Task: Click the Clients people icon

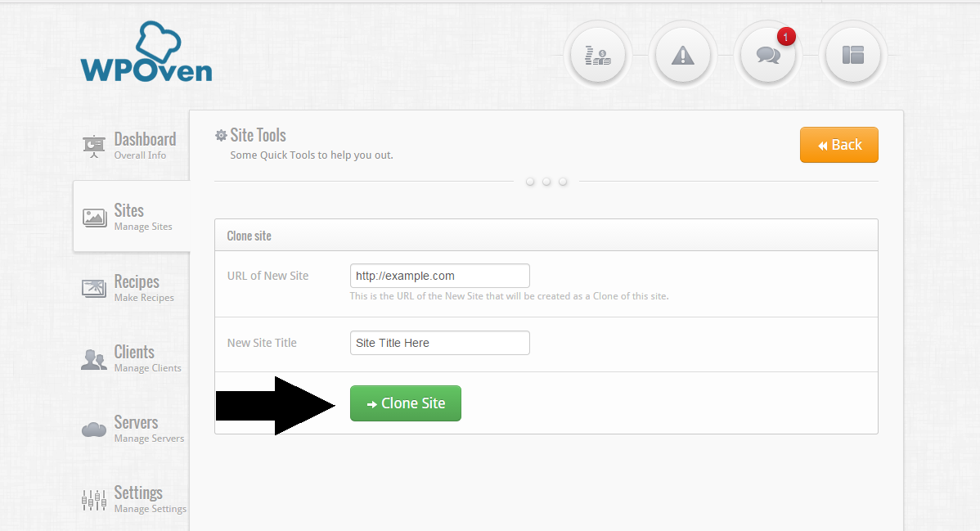Action: (x=94, y=359)
